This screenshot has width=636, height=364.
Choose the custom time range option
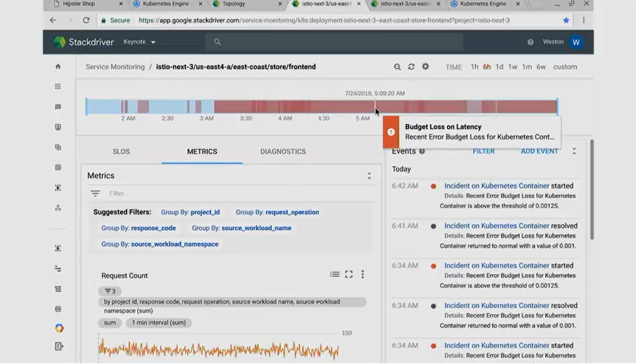pos(565,67)
